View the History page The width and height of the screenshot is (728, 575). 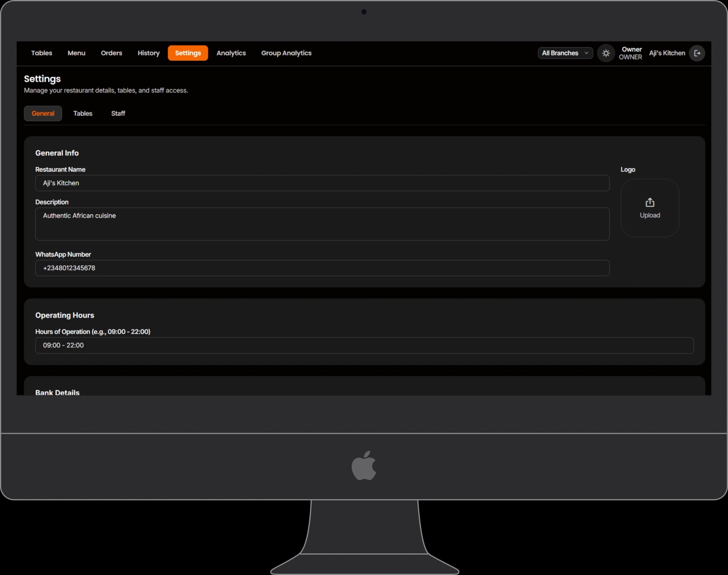(x=149, y=53)
